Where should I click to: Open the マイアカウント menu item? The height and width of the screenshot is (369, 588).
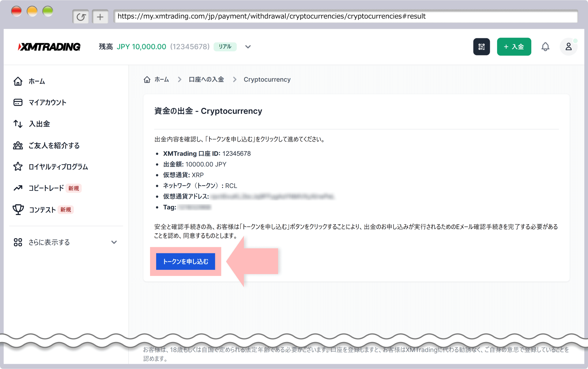[x=47, y=102]
